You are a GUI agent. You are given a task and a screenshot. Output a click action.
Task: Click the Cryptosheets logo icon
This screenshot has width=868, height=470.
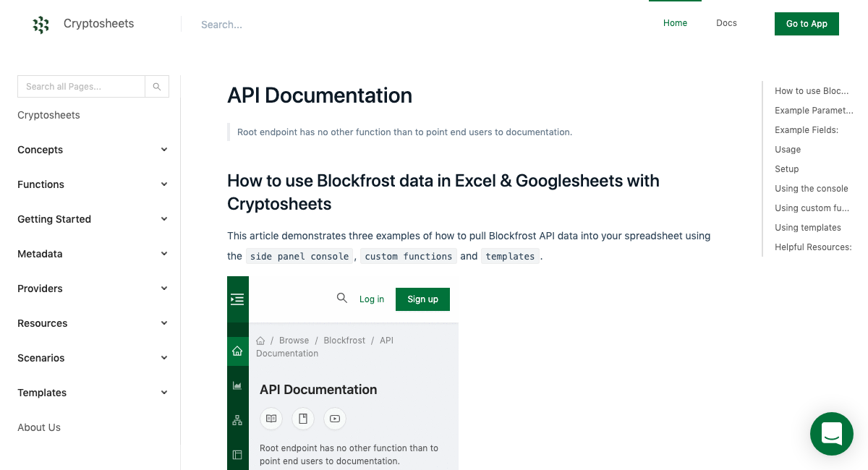[x=41, y=24]
